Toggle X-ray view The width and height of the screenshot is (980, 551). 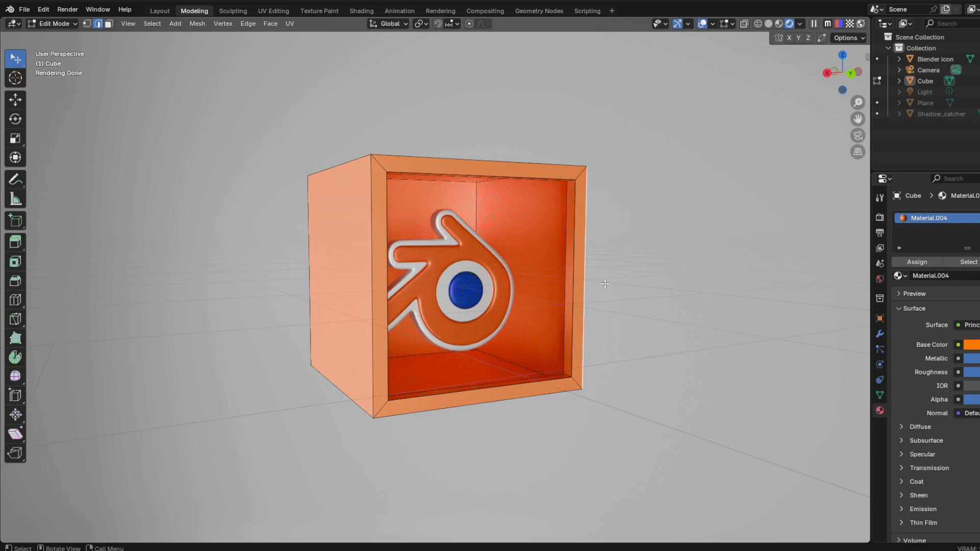[744, 23]
